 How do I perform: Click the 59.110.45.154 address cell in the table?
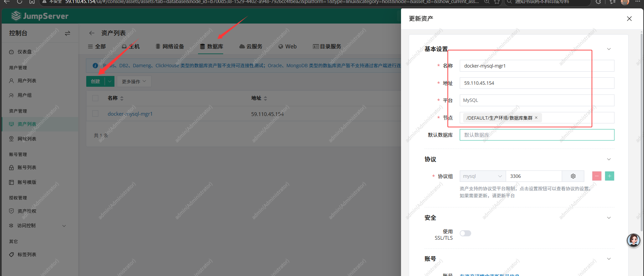point(267,114)
